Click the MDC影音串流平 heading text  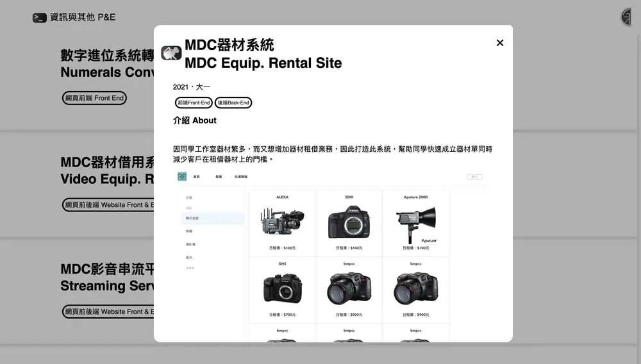tap(107, 269)
